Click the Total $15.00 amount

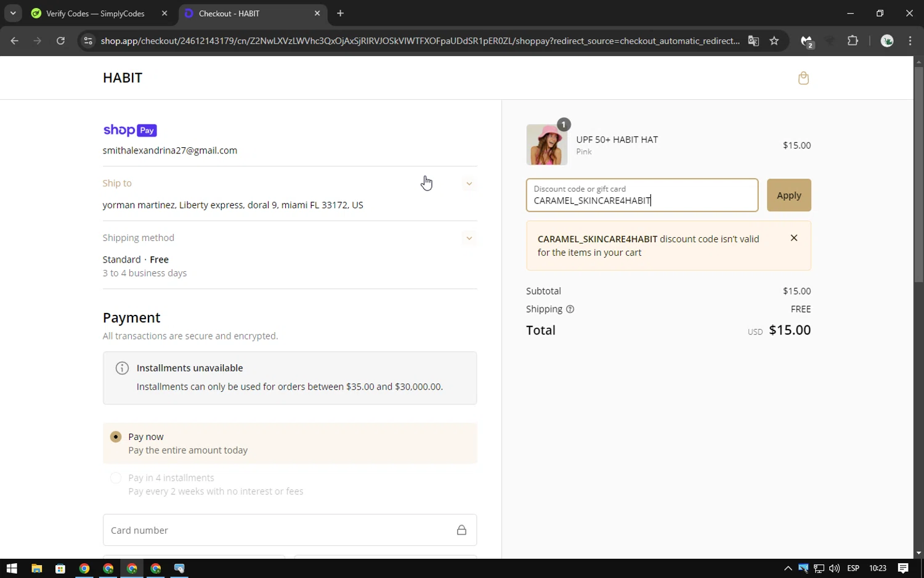[x=790, y=330]
